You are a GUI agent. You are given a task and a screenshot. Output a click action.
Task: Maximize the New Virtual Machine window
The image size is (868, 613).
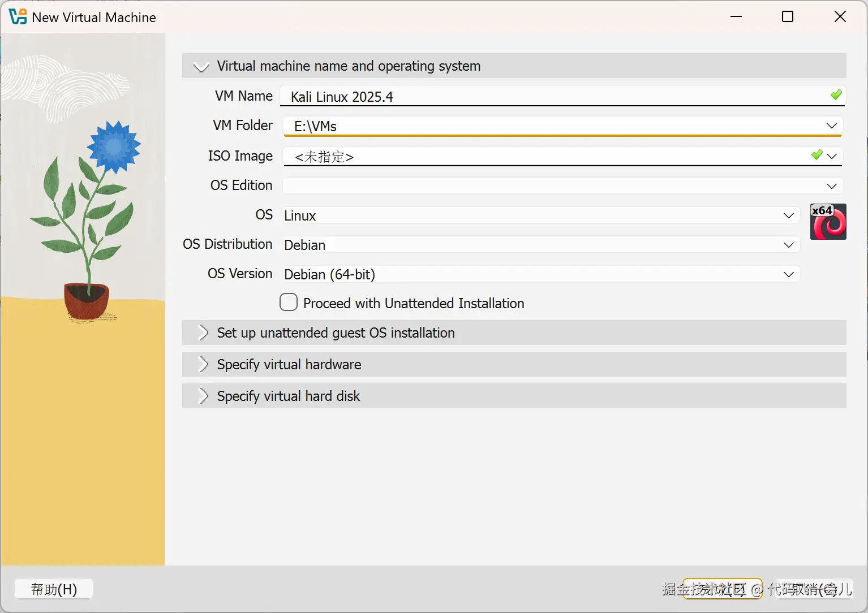788,16
